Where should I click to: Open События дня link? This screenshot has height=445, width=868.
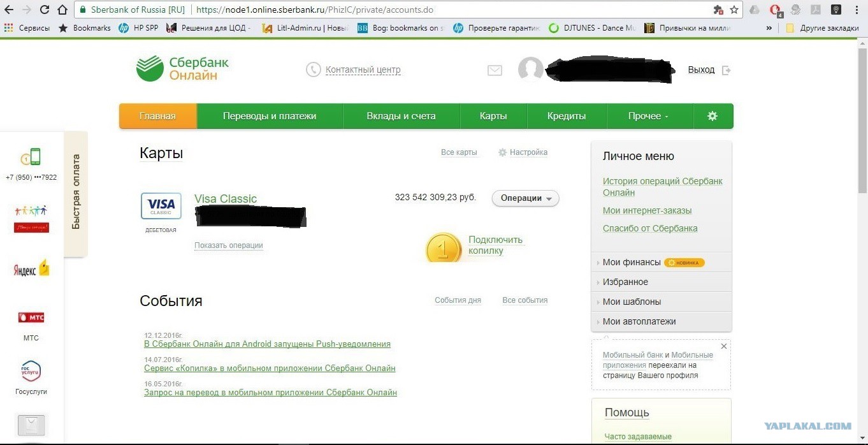click(458, 300)
